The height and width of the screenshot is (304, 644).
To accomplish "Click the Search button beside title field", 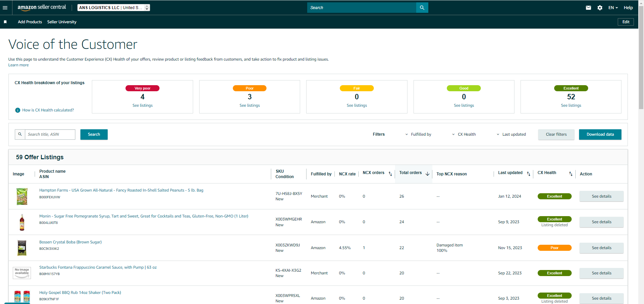I will click(x=94, y=134).
